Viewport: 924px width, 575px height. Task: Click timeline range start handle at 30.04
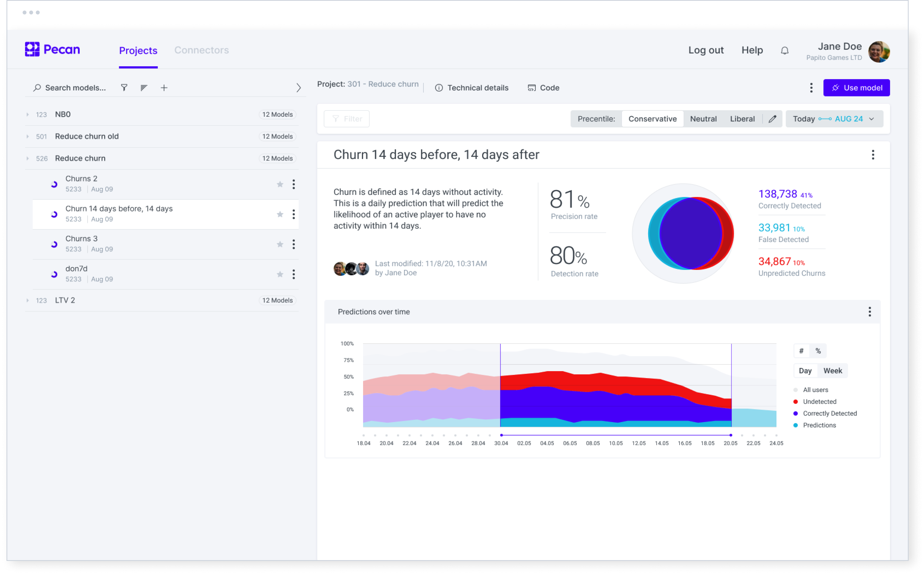501,435
